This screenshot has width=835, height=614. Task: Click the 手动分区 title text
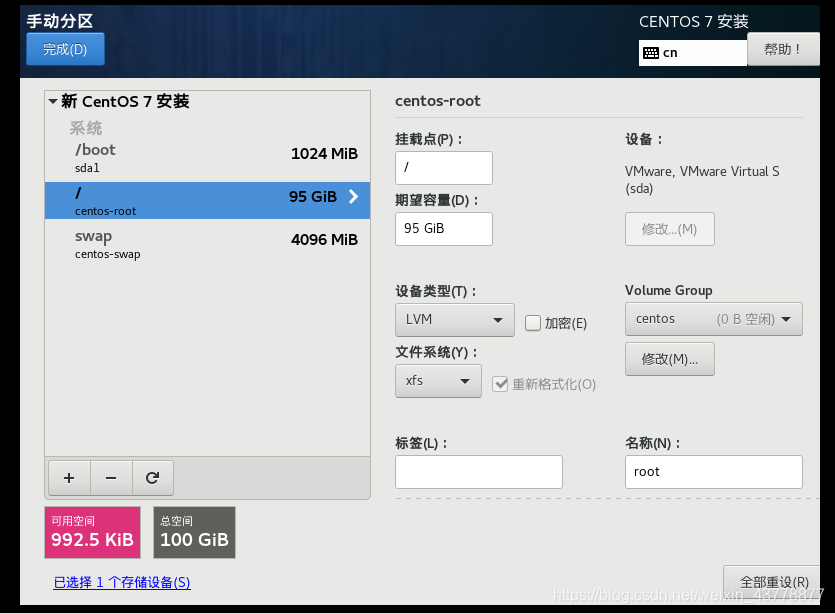pyautogui.click(x=60, y=21)
